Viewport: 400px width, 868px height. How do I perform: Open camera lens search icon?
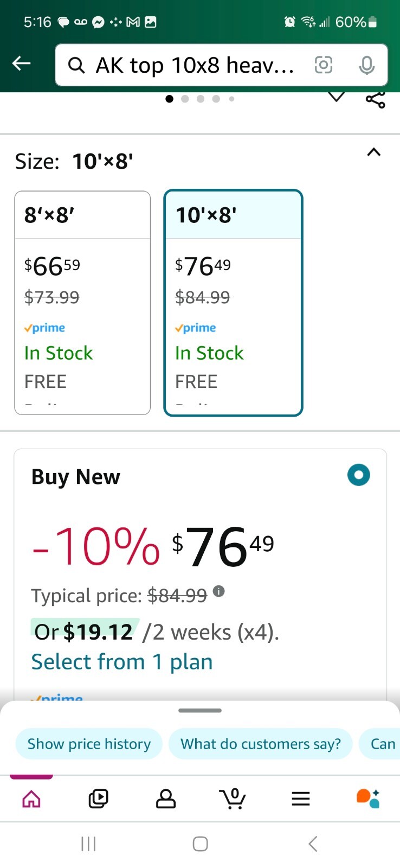point(324,65)
